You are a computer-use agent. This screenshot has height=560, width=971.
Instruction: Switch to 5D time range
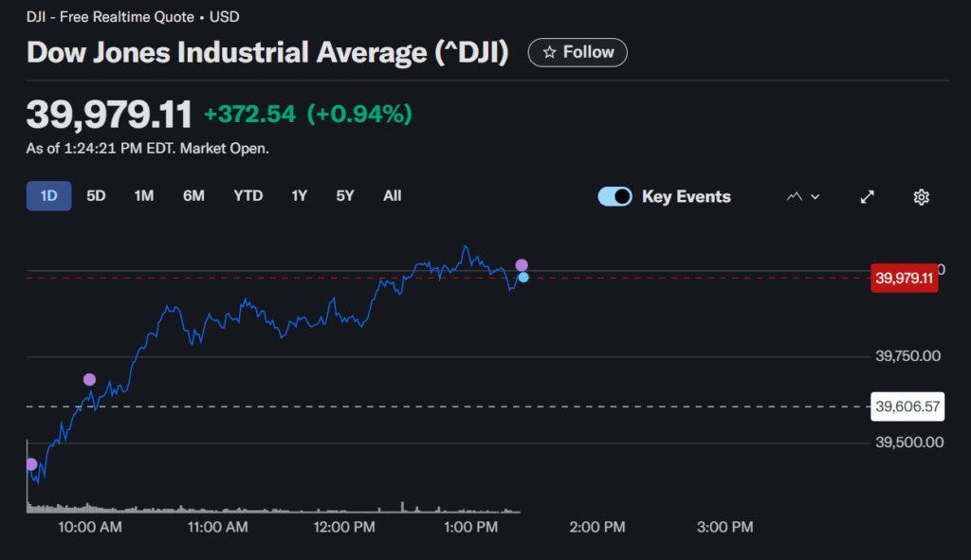coord(96,196)
